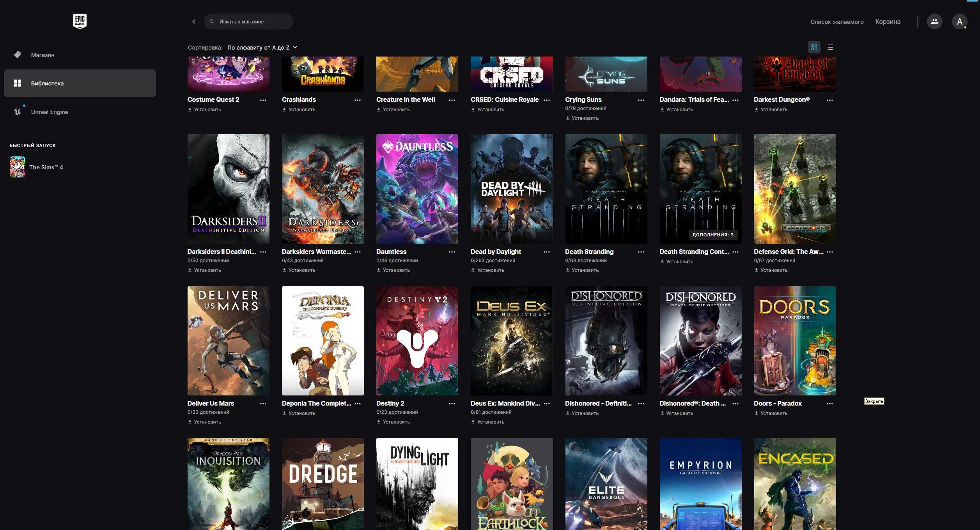Image resolution: width=980 pixels, height=530 pixels.
Task: Click the Epic Games logo
Action: tap(80, 21)
